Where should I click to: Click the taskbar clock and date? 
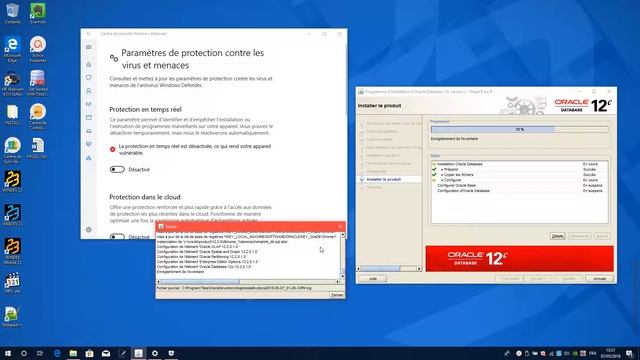(611, 353)
